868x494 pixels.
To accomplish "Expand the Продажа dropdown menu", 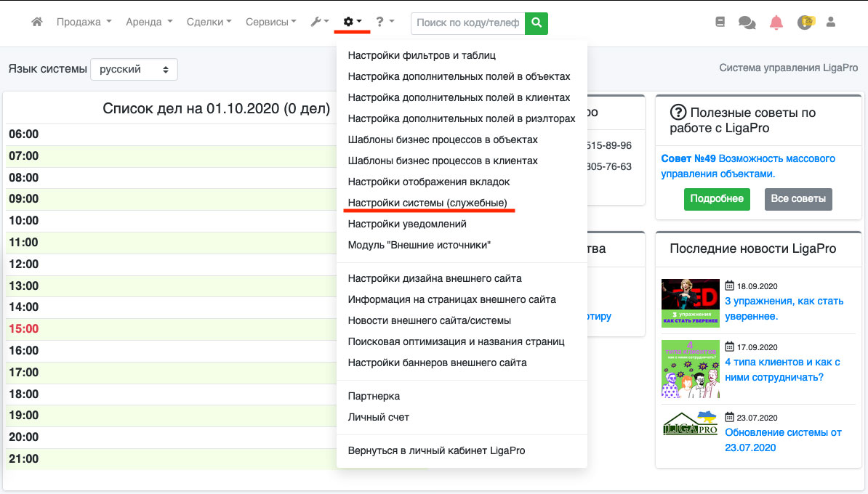I will tap(84, 23).
